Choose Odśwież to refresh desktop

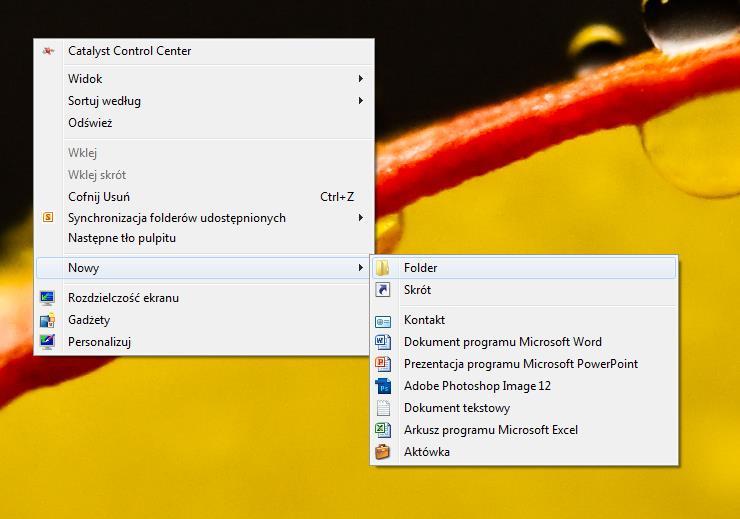coord(204,123)
